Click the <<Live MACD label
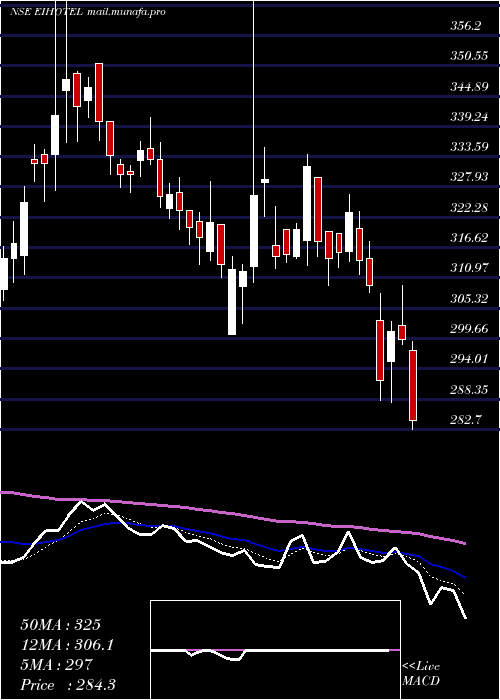Screen dimensions: 500x700 click(x=421, y=673)
